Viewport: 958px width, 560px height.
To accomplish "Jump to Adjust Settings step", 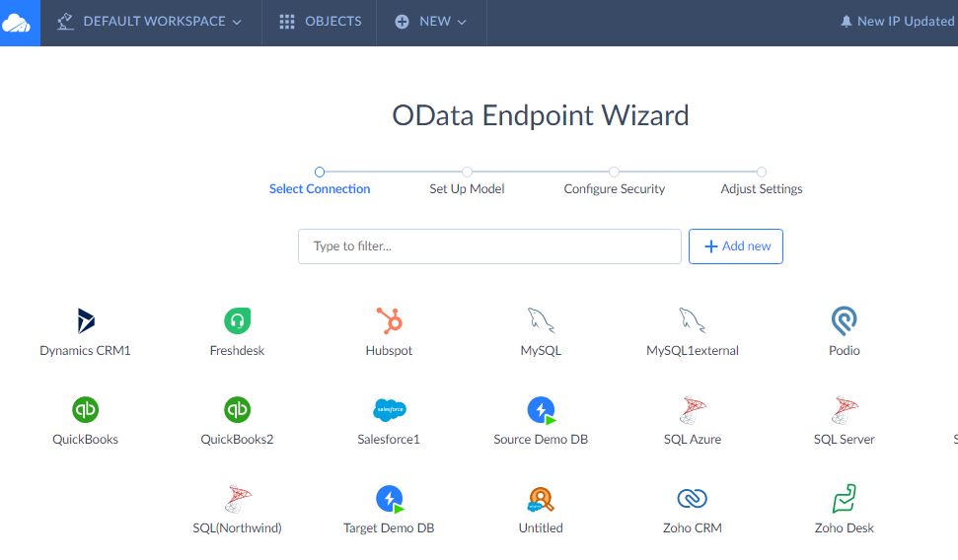I will 762,188.
